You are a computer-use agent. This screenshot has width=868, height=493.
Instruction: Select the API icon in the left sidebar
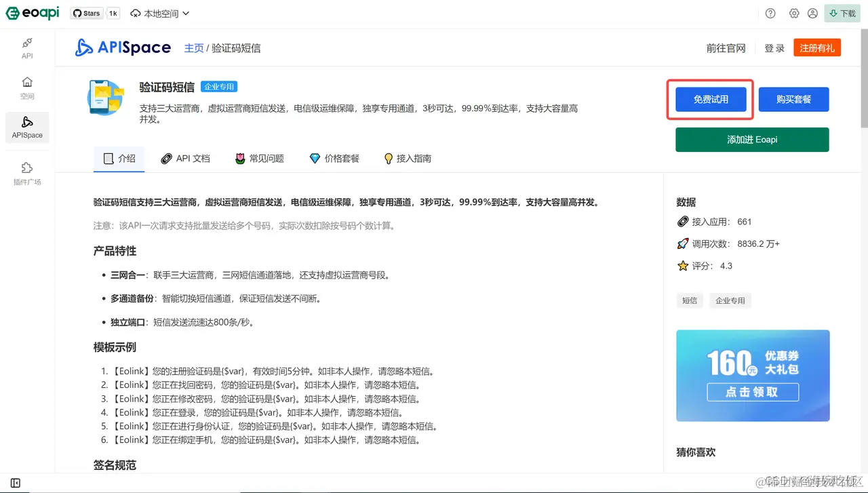point(27,47)
